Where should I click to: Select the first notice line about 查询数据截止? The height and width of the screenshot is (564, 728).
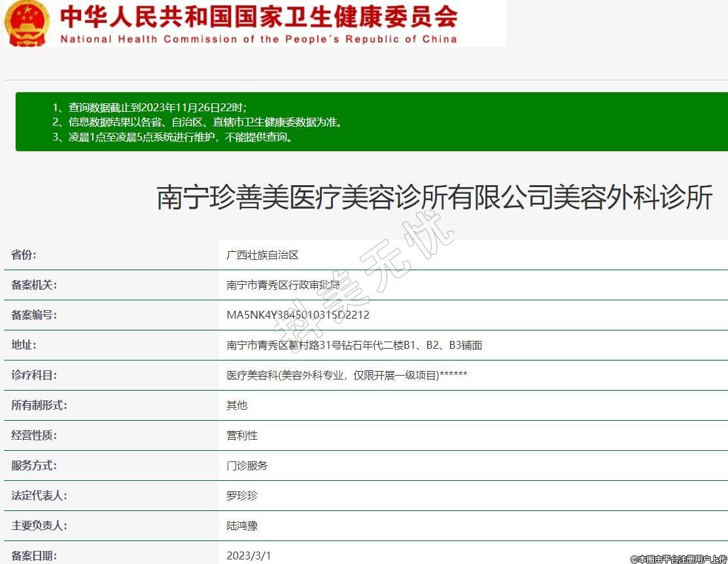[x=149, y=107]
